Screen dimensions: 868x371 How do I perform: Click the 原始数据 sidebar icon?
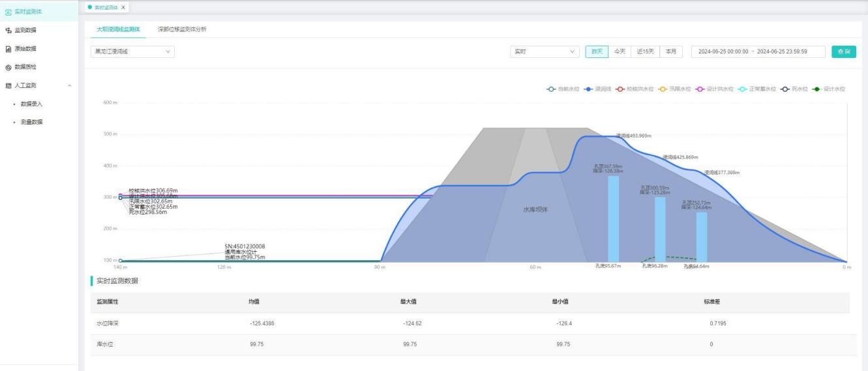coord(7,48)
